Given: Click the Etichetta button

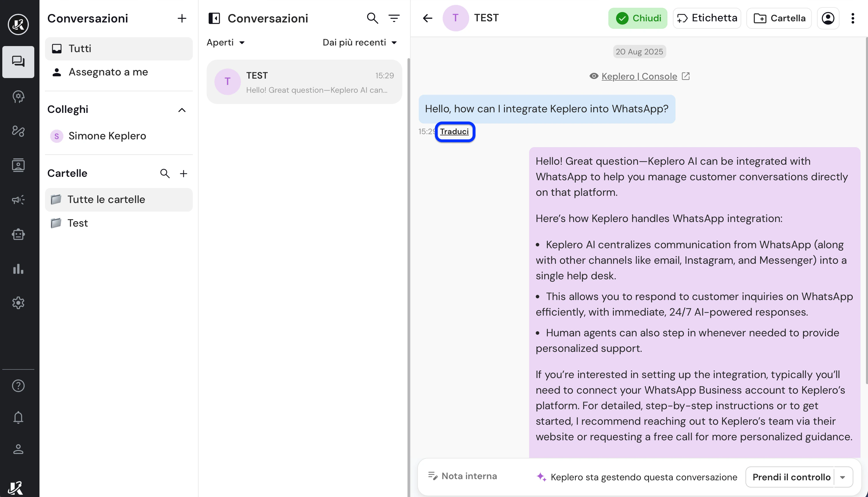Looking at the screenshot, I should tap(707, 18).
